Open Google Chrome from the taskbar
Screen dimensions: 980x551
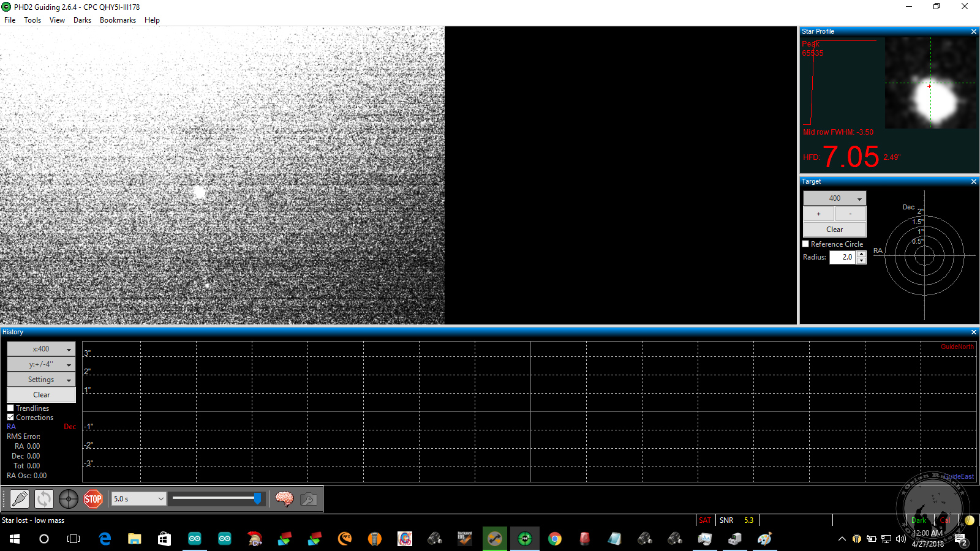(x=555, y=539)
